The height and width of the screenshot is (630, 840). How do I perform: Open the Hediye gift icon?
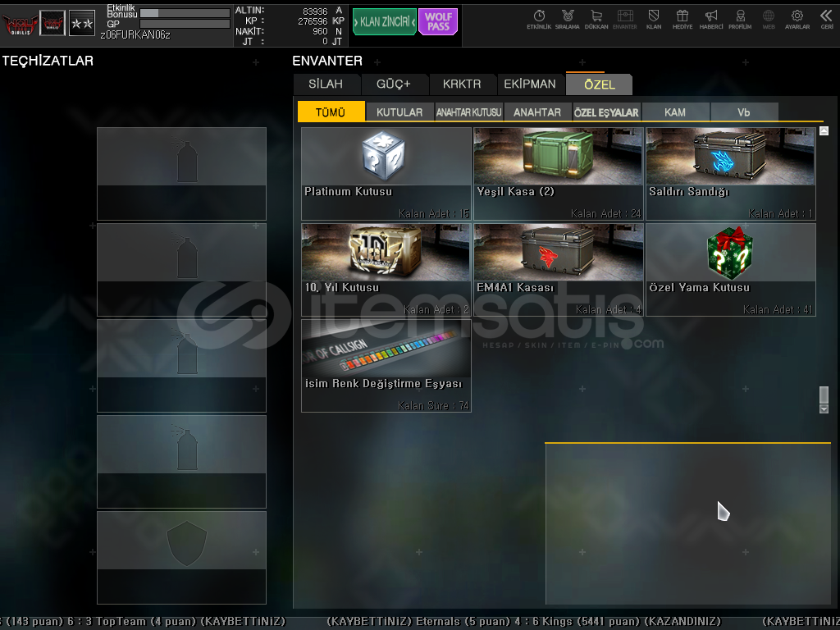tap(682, 18)
